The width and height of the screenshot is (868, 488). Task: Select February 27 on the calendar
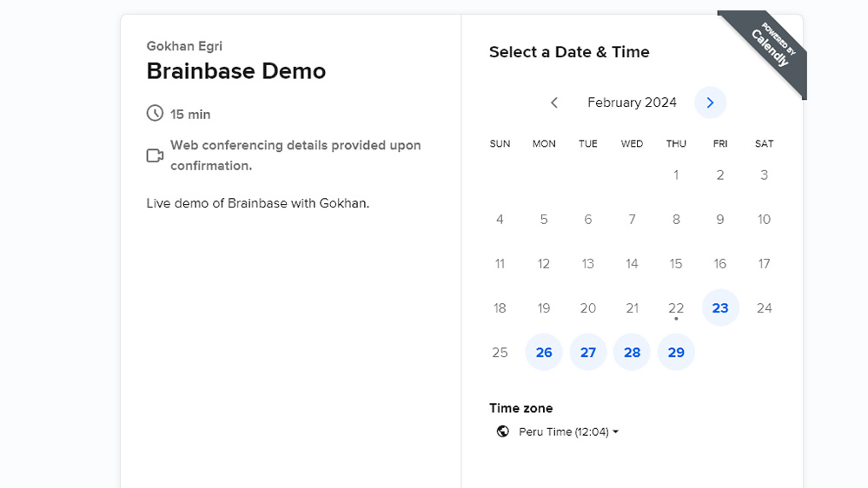pos(588,352)
